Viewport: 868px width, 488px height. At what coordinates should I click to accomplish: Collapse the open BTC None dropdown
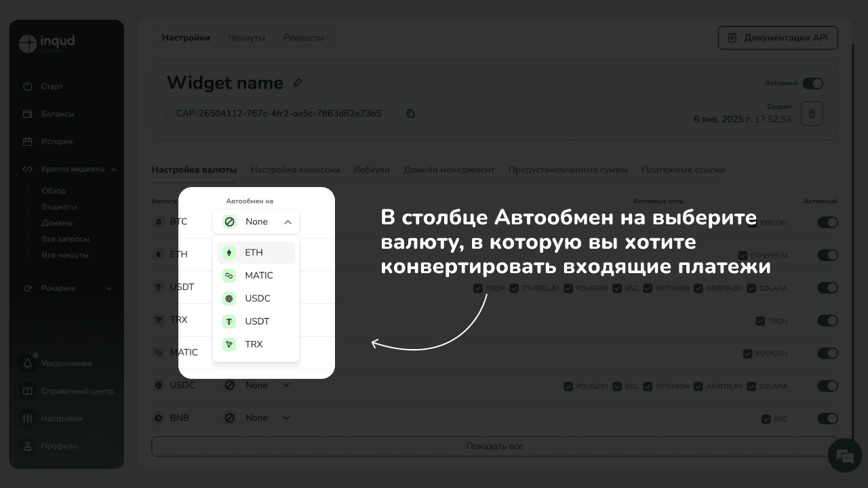[256, 222]
